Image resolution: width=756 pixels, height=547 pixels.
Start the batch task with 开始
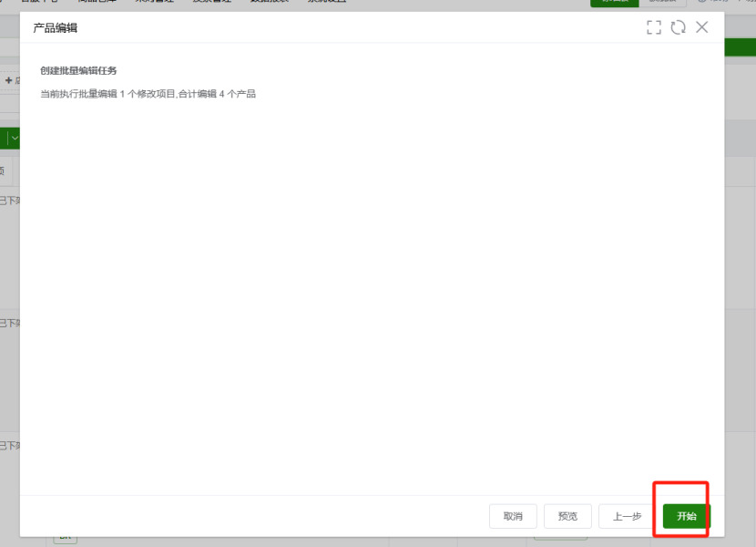pyautogui.click(x=686, y=516)
